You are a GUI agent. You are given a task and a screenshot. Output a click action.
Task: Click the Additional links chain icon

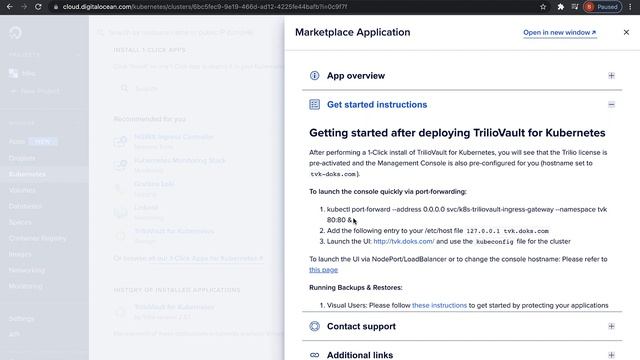tap(314, 355)
